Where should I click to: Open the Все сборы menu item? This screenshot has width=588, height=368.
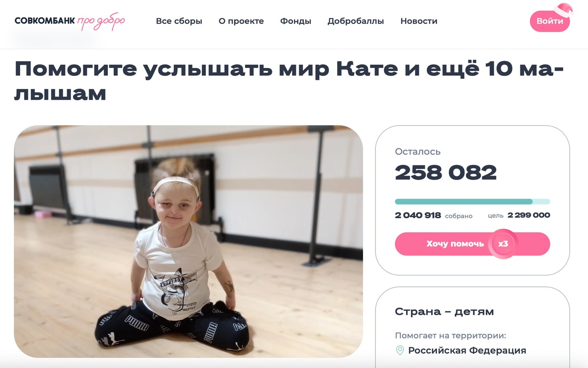pyautogui.click(x=179, y=21)
